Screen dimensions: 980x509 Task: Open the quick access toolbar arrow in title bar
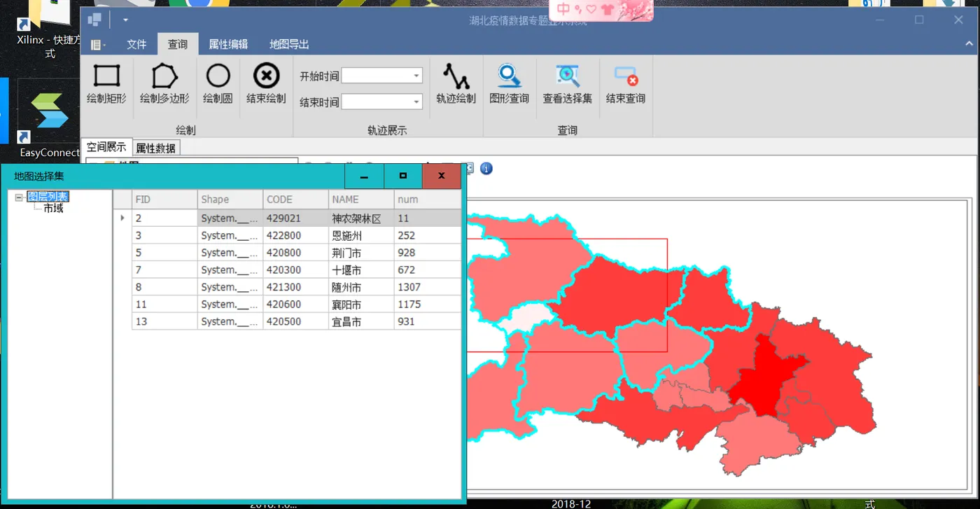point(125,20)
